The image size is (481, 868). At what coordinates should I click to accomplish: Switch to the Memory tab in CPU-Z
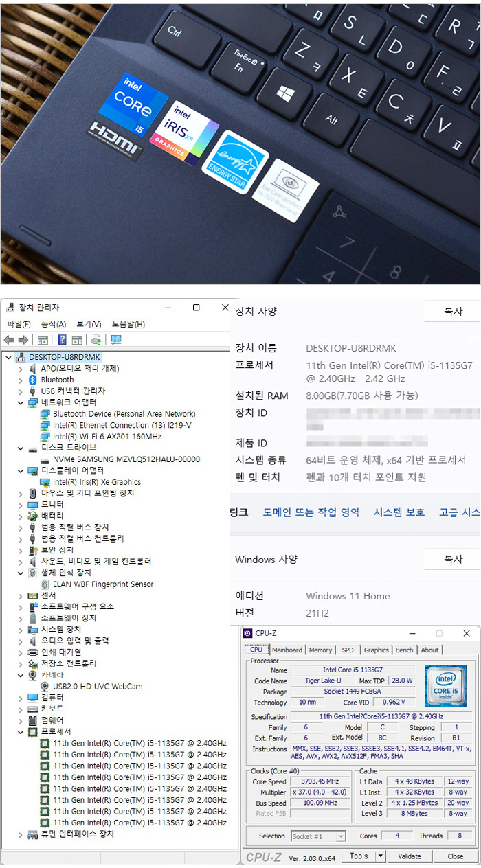[320, 650]
